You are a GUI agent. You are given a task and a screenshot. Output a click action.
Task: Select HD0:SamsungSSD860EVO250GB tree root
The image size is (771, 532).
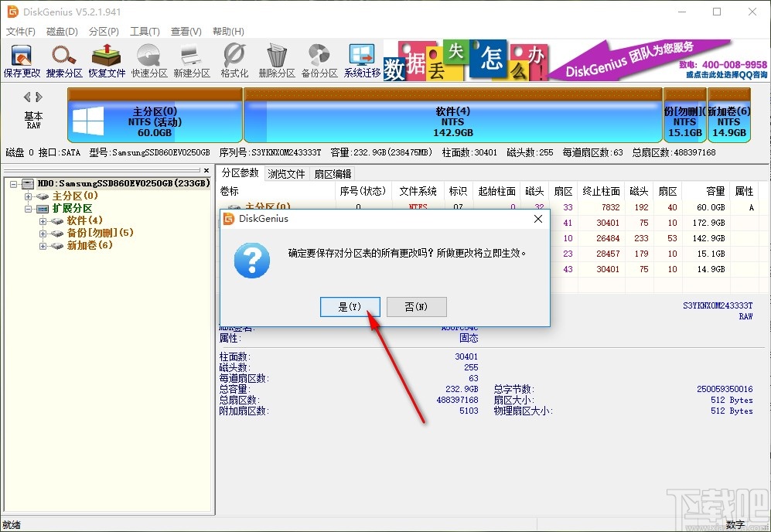124,183
